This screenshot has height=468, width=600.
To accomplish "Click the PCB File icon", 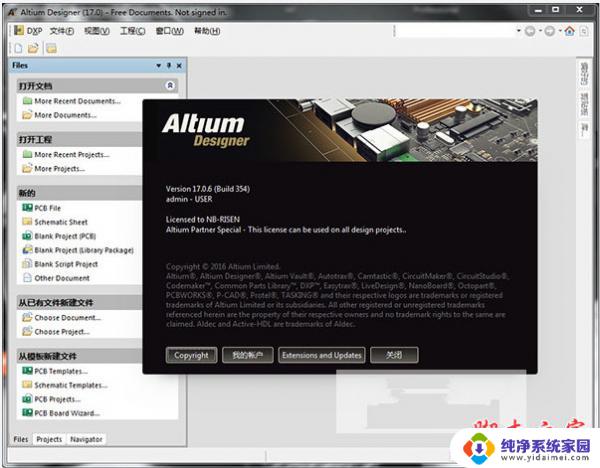I will (x=27, y=208).
